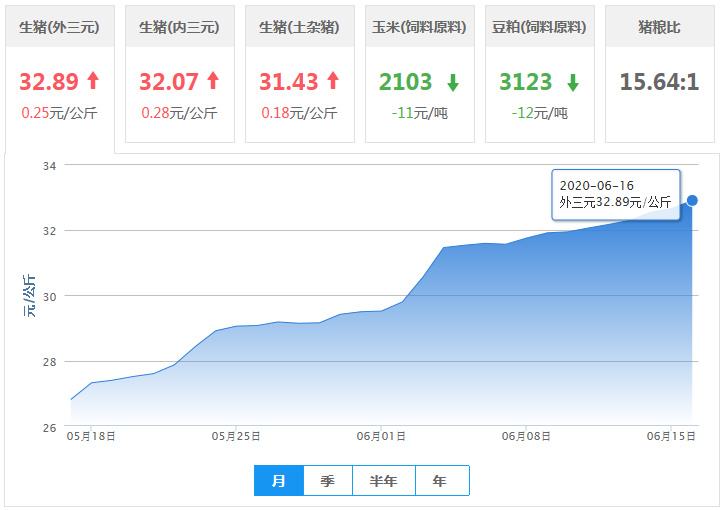
Task: Click the 2020-06-16 tooltip box
Action: (615, 194)
